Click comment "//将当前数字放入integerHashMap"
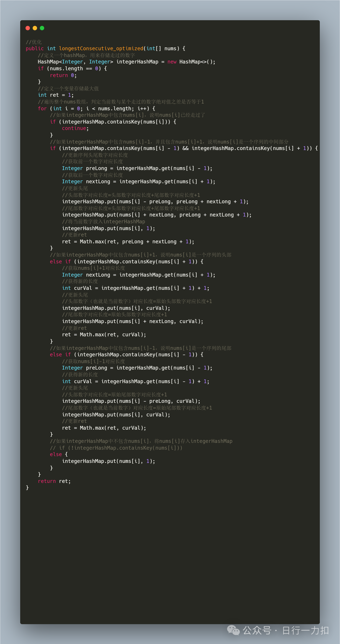This screenshot has height=644, width=340. click(x=104, y=222)
